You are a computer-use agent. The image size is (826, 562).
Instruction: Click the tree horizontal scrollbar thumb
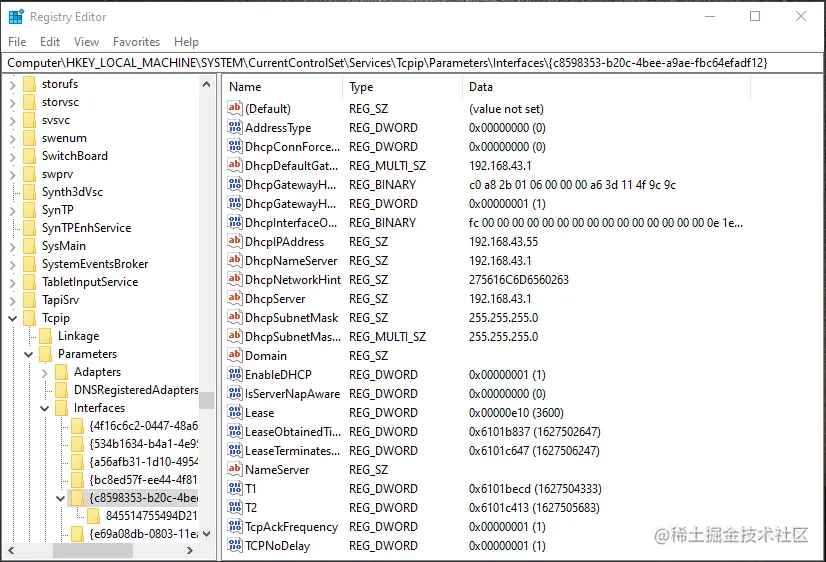pos(93,550)
